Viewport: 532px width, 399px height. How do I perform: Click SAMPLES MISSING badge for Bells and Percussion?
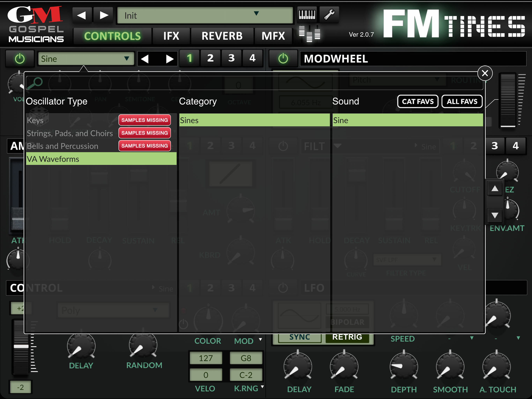click(x=144, y=146)
